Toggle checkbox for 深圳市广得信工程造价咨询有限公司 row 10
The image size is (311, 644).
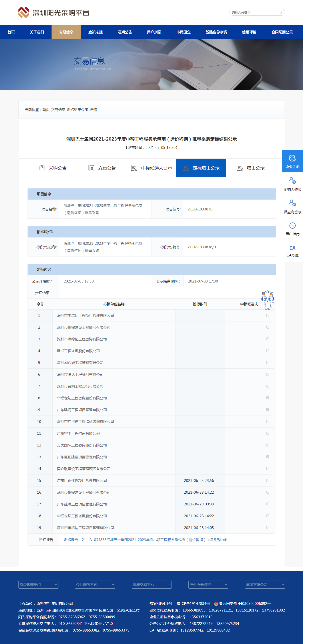268,422
